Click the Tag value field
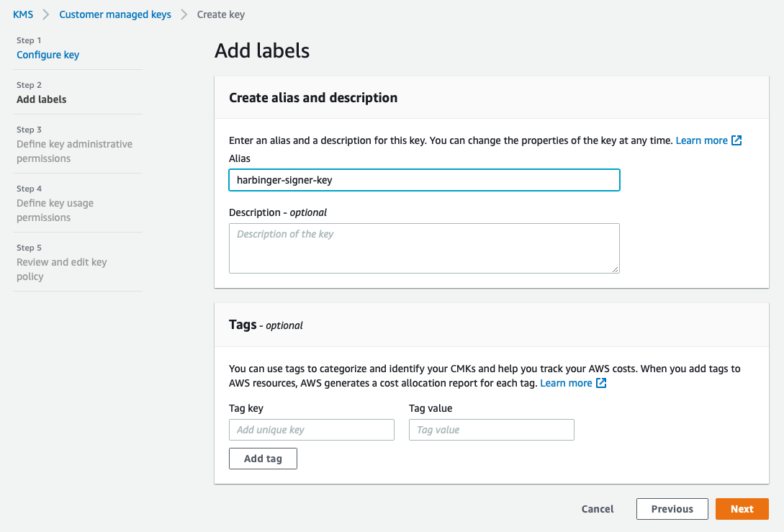 492,430
